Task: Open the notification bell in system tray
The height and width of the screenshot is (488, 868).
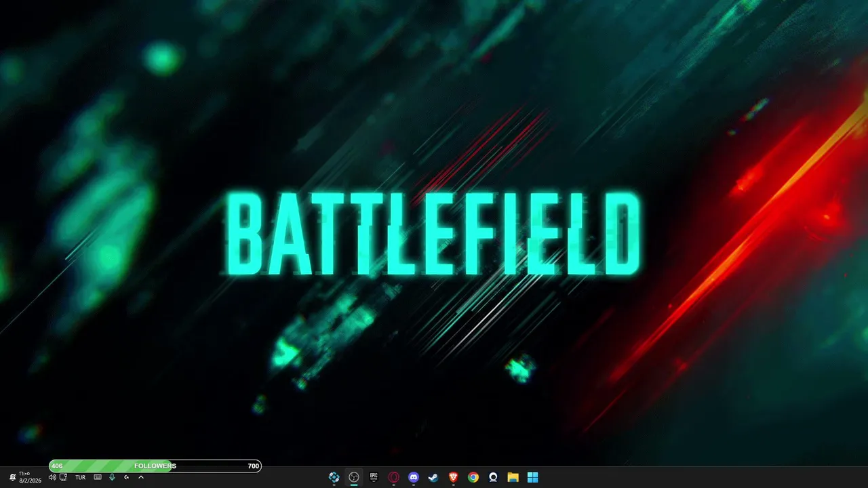Action: pos(13,477)
